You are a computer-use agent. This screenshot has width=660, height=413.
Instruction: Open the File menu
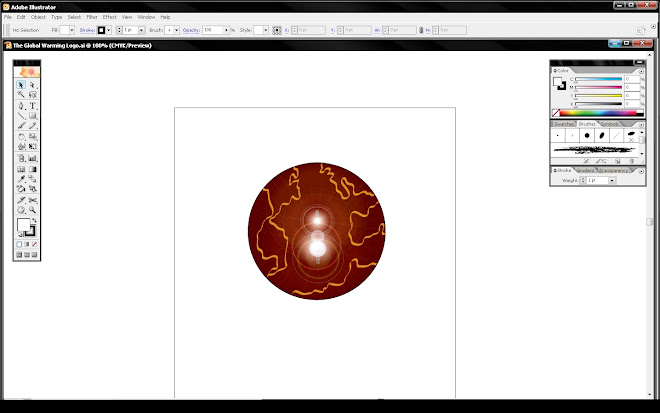pos(8,17)
